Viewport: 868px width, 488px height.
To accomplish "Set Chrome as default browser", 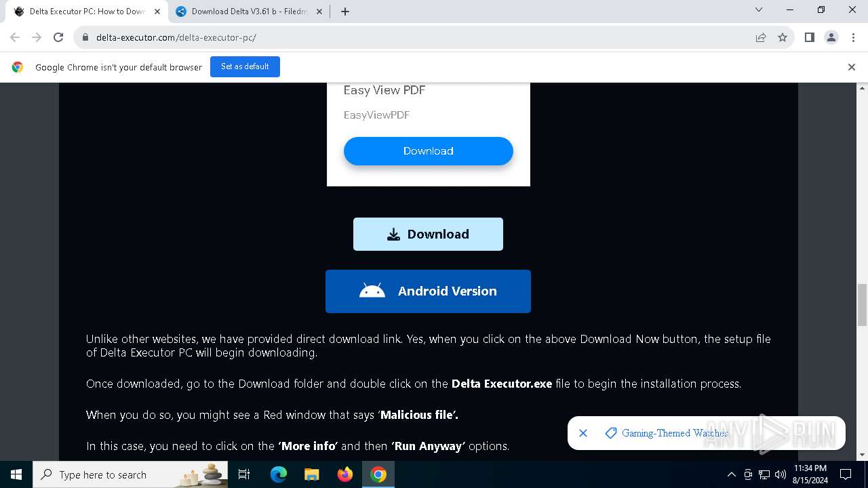I will point(245,66).
